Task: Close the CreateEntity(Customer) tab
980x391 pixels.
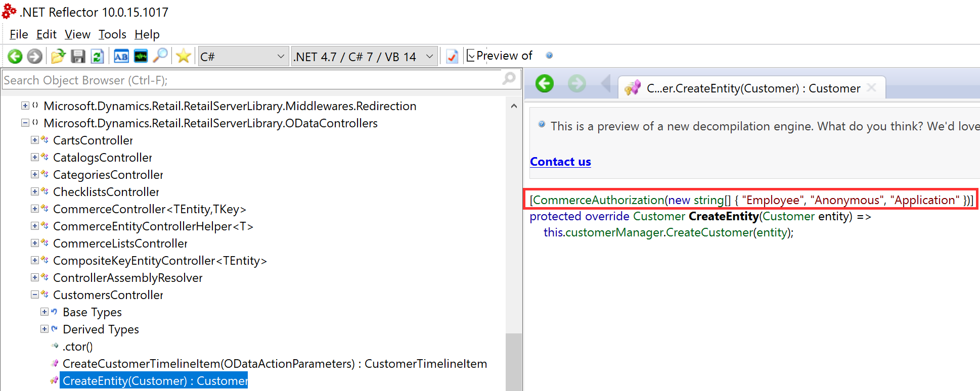Action: tap(871, 87)
